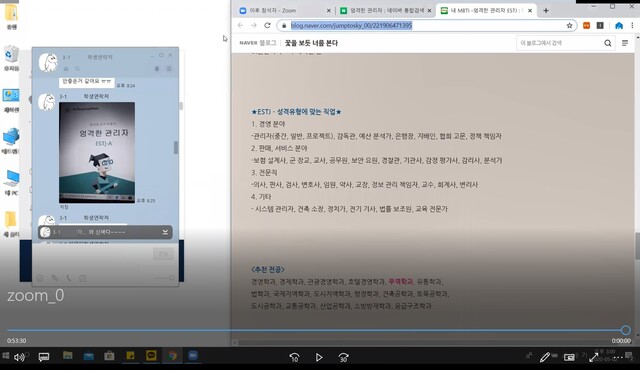Open the chat window hamburger menu

169,69
